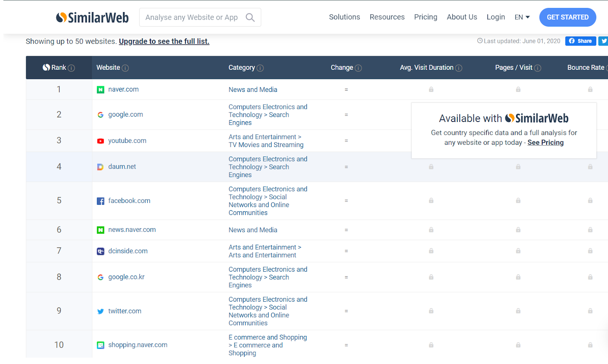
Task: Click the Facebook Share button
Action: tap(580, 41)
